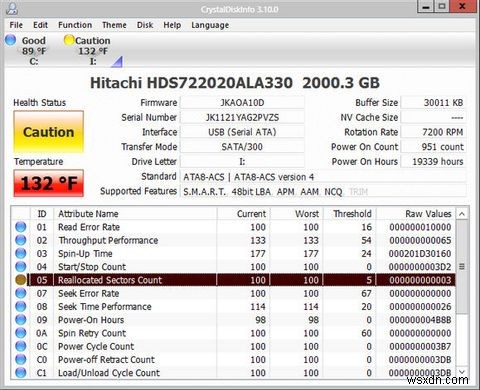Image resolution: width=480 pixels, height=390 pixels.
Task: Click status orb for Seek Time Performance
Action: (x=21, y=307)
